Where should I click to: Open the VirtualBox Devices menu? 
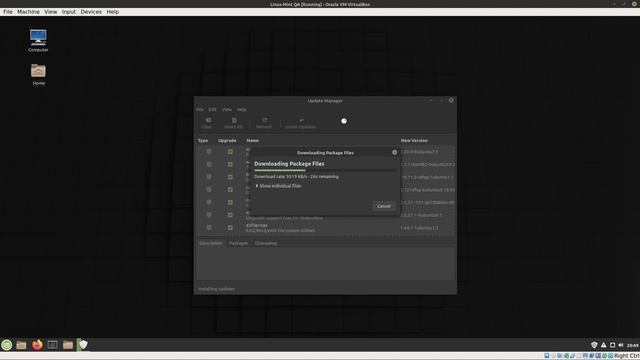(91, 12)
